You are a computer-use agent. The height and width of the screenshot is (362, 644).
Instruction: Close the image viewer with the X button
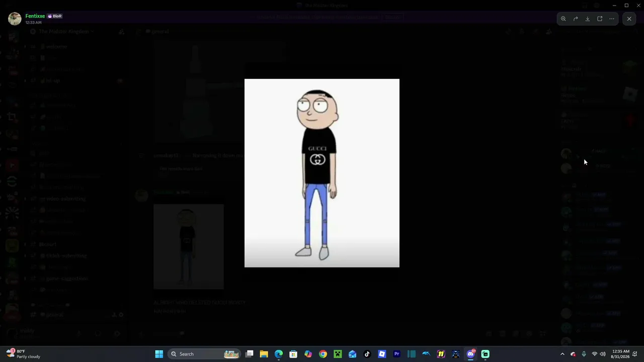(x=629, y=19)
